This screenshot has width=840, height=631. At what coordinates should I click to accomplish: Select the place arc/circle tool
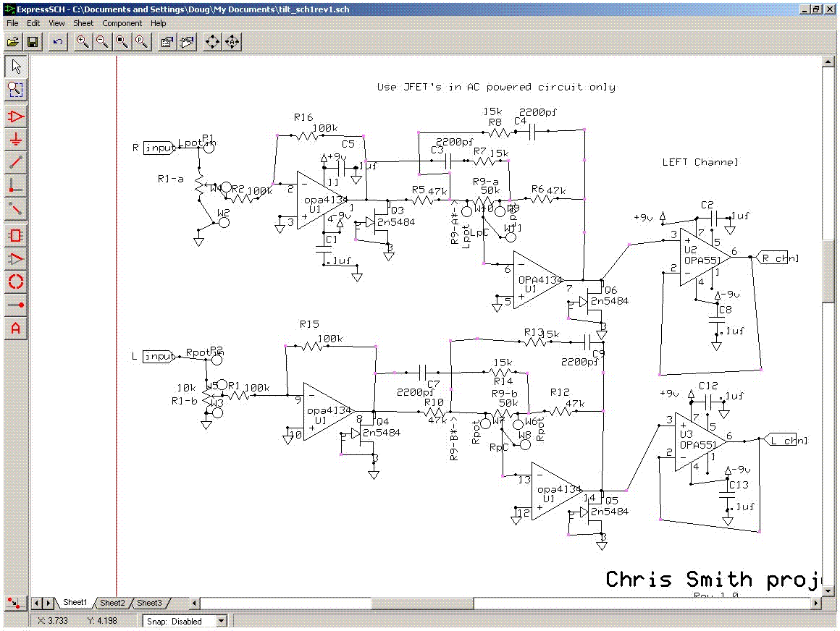[x=16, y=281]
